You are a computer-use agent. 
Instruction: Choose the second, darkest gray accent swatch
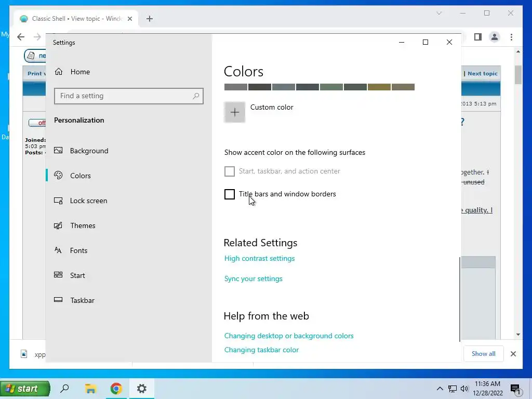(x=260, y=87)
